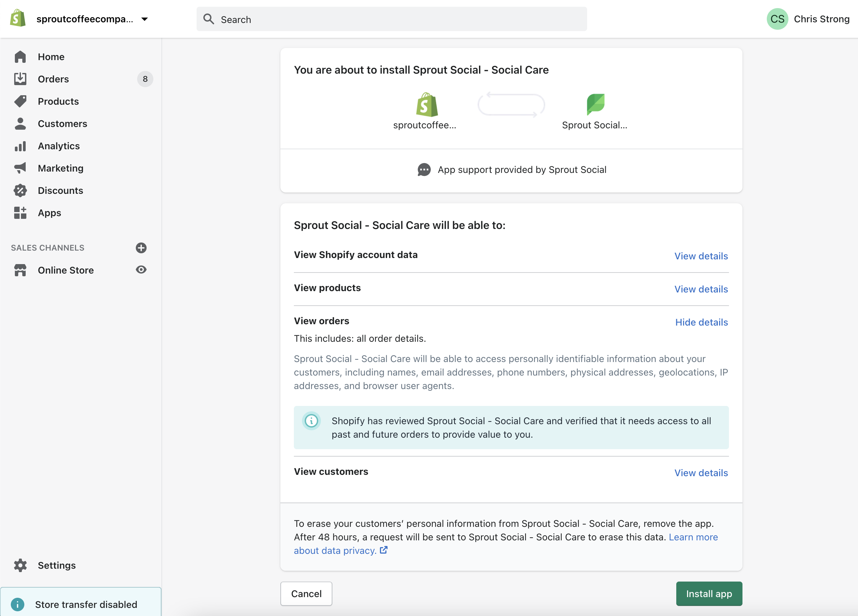
Task: Click the Install app button
Action: coord(709,594)
